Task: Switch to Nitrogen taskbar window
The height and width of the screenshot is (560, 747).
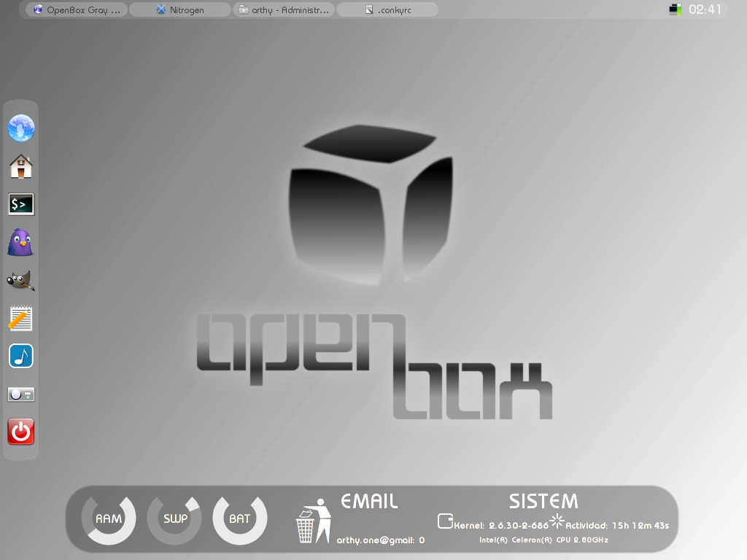Action: [180, 9]
